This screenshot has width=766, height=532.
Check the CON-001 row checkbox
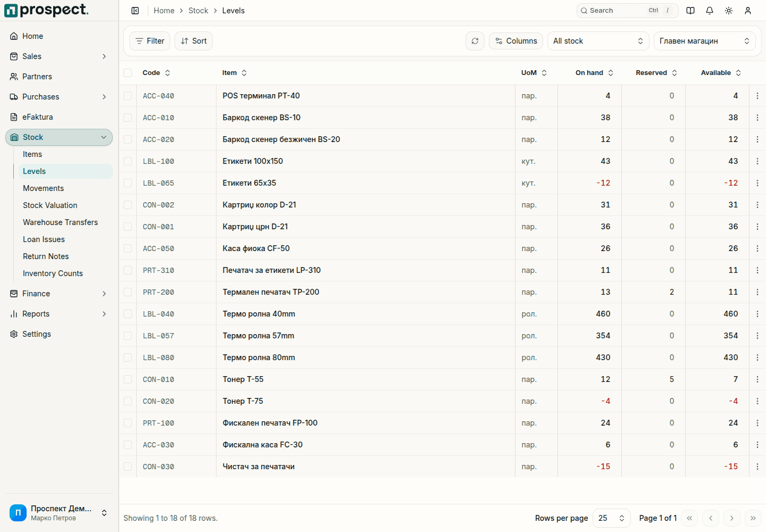pyautogui.click(x=128, y=227)
